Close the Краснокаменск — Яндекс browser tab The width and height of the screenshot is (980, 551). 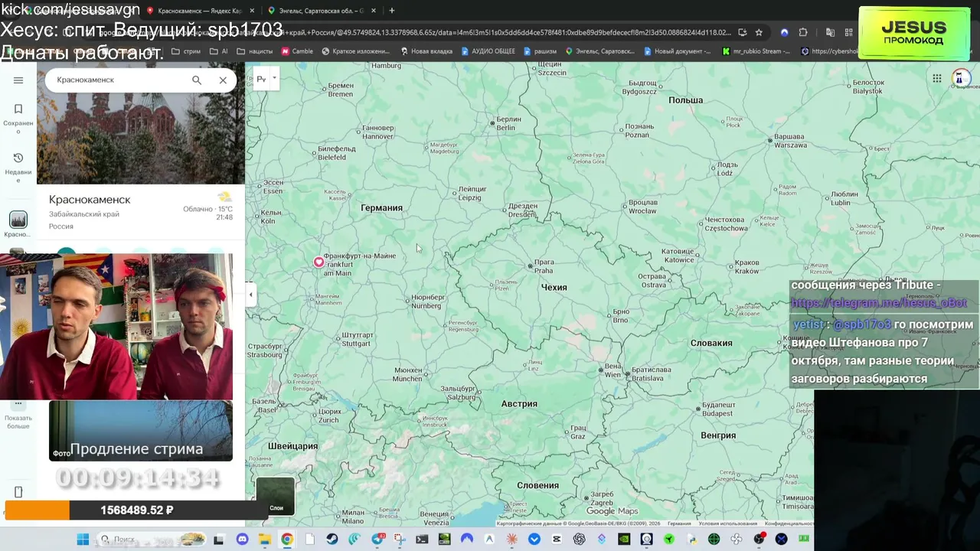pos(252,11)
